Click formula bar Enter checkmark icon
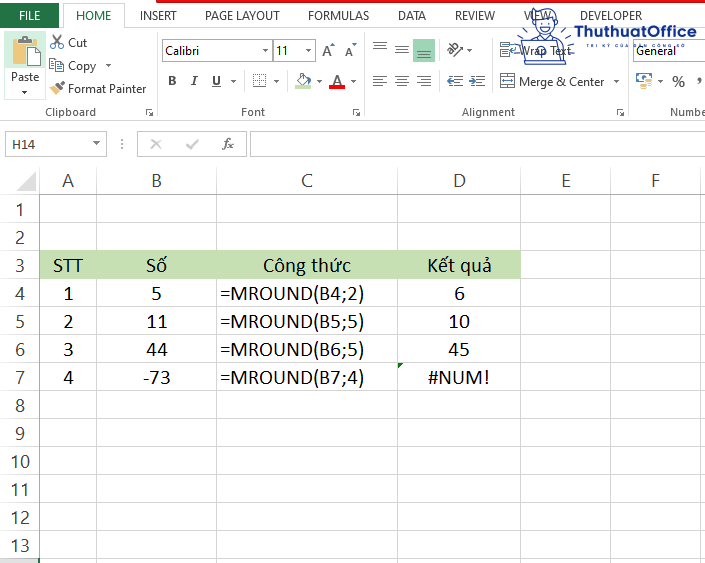Image resolution: width=705 pixels, height=563 pixels. pos(192,144)
